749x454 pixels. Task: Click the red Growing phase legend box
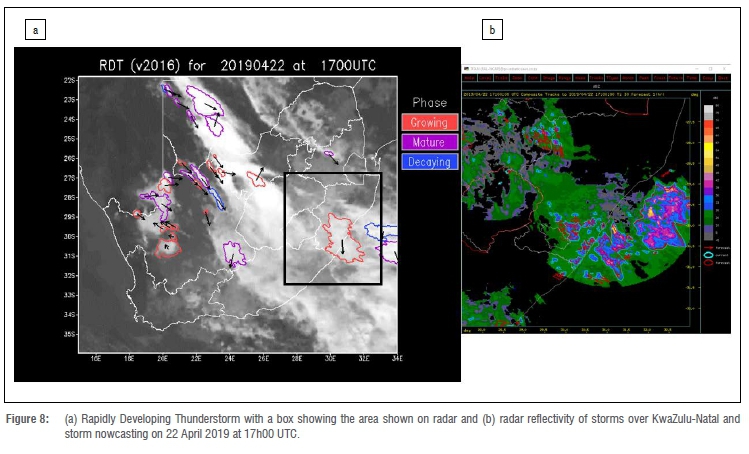tap(429, 122)
